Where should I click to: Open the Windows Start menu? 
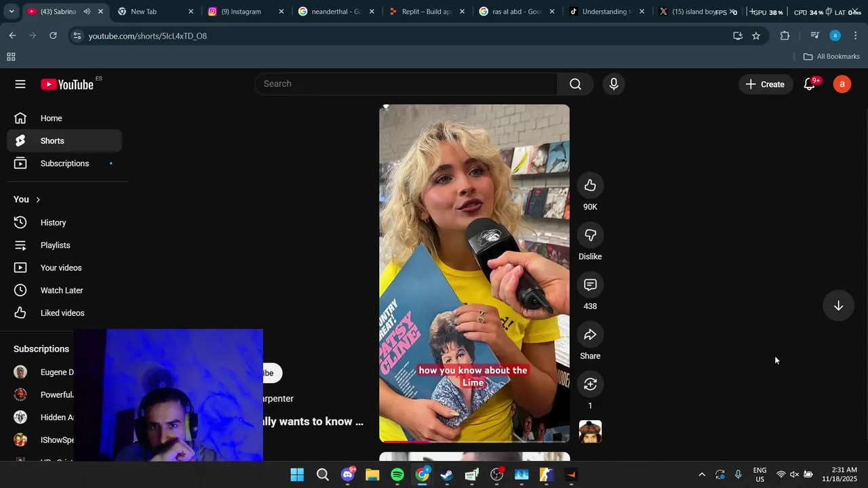pos(297,474)
